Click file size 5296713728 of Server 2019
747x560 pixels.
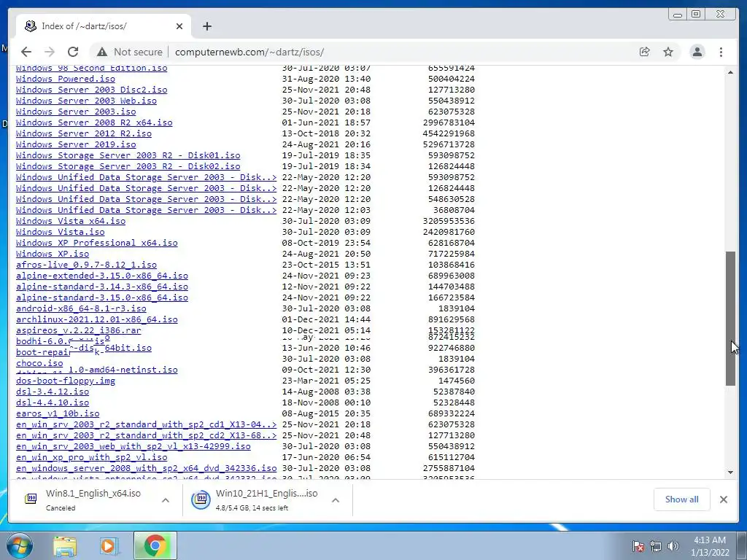click(x=449, y=144)
